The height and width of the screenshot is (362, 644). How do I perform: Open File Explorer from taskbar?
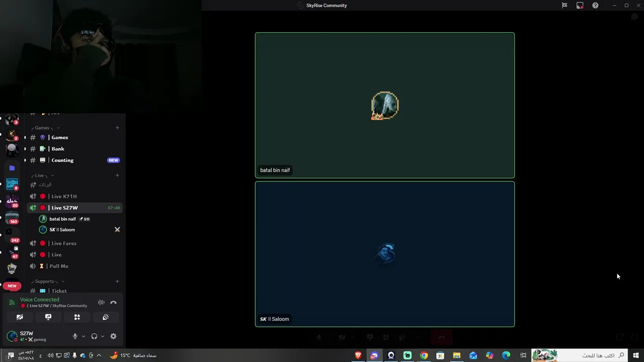coord(457,355)
